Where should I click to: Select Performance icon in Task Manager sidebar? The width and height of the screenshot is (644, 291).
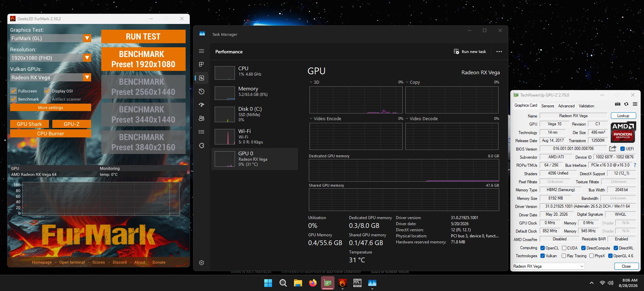click(202, 78)
